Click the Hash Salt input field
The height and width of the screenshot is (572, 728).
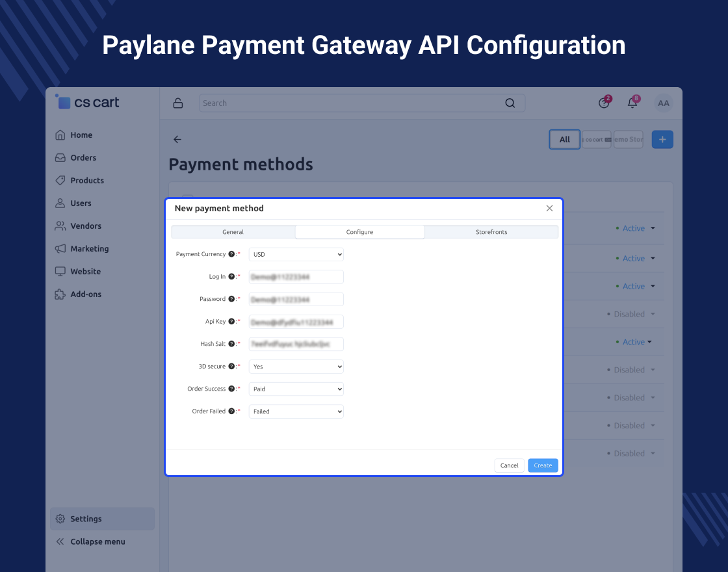(x=296, y=344)
